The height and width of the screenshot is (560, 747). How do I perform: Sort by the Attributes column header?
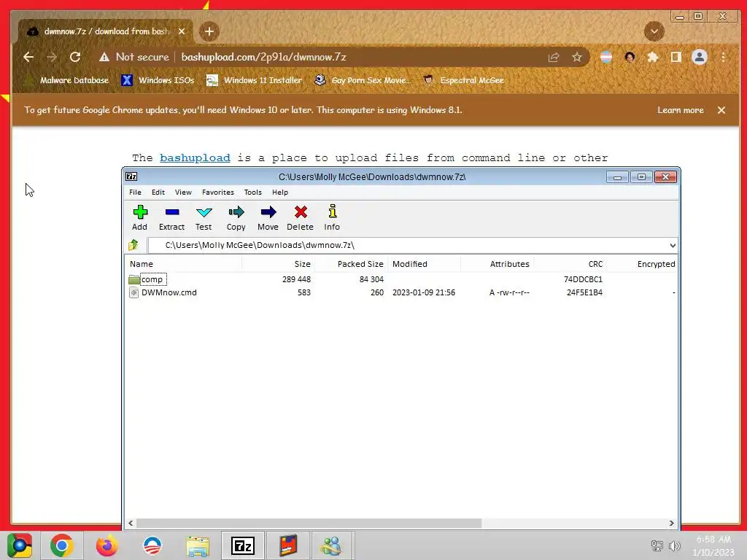coord(497,264)
